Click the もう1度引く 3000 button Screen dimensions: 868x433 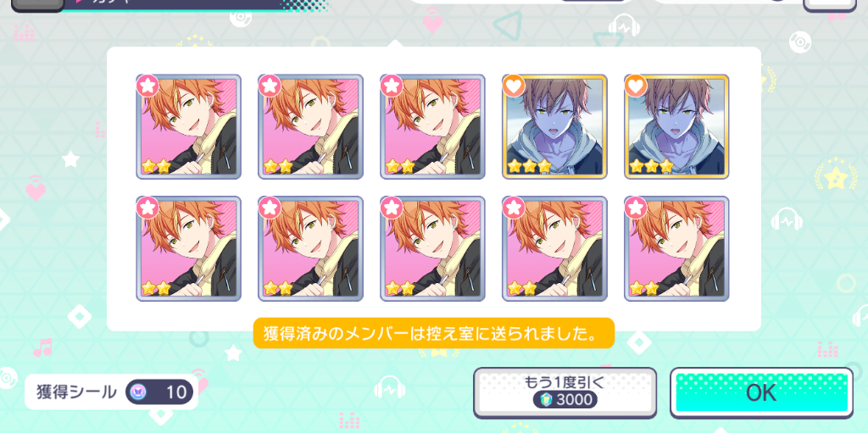565,392
